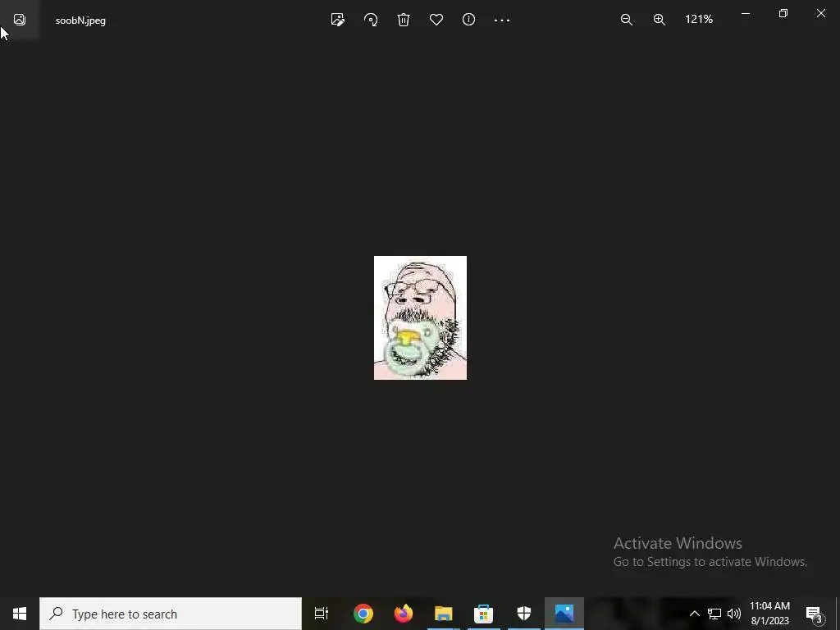Open File Explorer from the taskbar
This screenshot has width=840, height=630.
click(x=444, y=614)
